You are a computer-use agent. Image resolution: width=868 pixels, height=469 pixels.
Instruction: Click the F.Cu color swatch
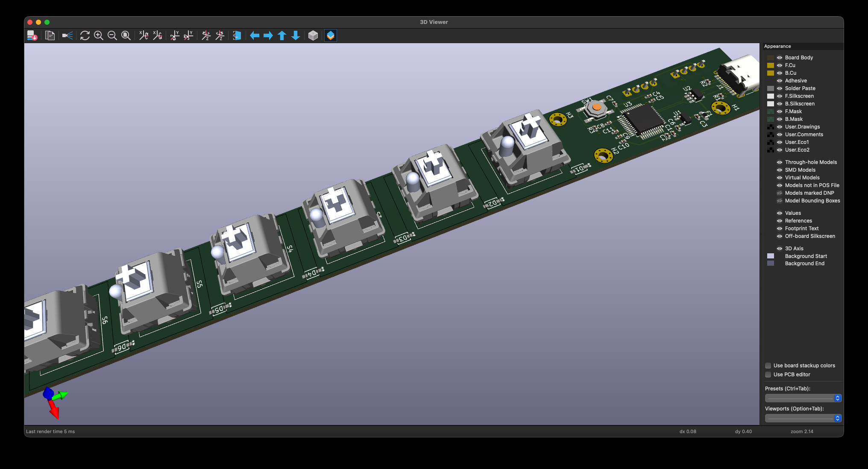tap(771, 65)
